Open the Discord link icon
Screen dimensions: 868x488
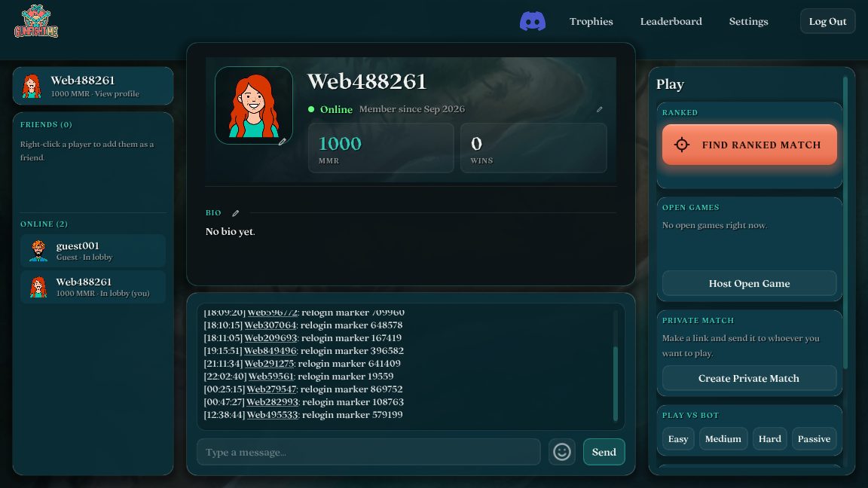click(533, 22)
